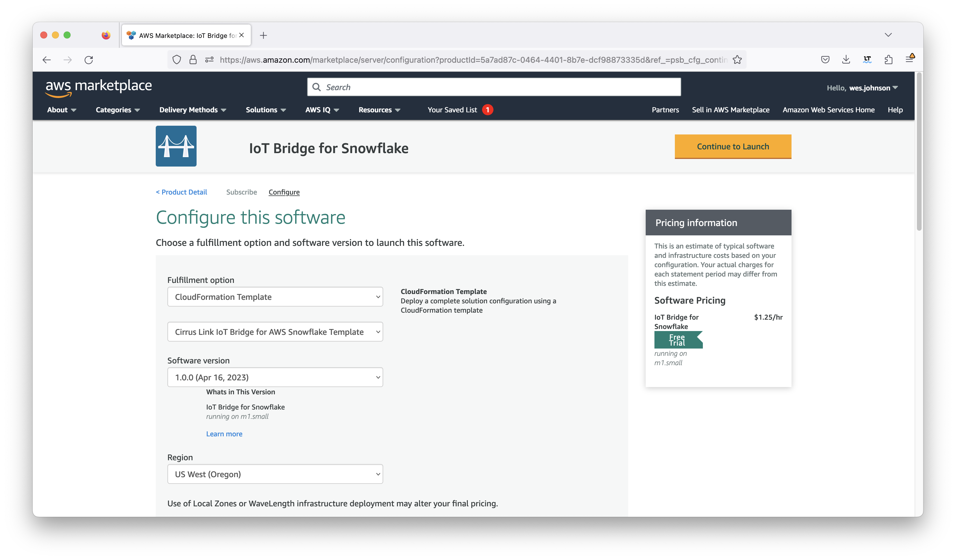This screenshot has width=956, height=560.
Task: Open the Help nav link
Action: pyautogui.click(x=895, y=110)
